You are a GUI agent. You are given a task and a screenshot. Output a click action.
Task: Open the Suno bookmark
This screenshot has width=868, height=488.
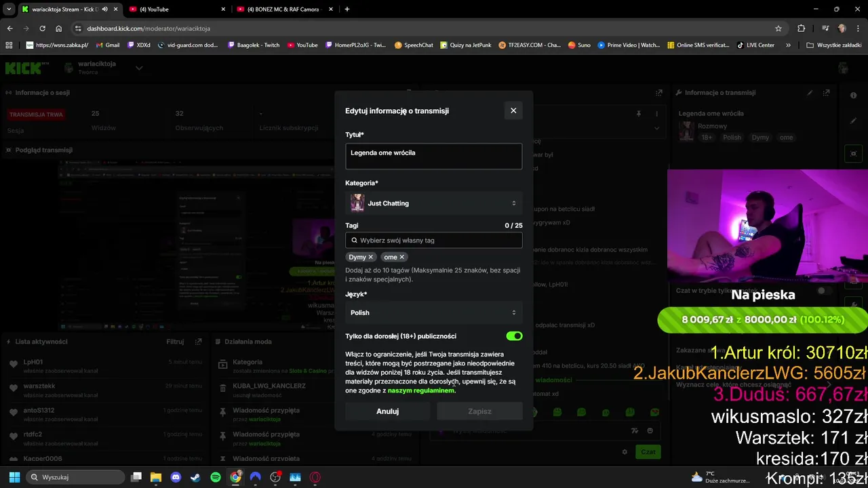tap(579, 45)
